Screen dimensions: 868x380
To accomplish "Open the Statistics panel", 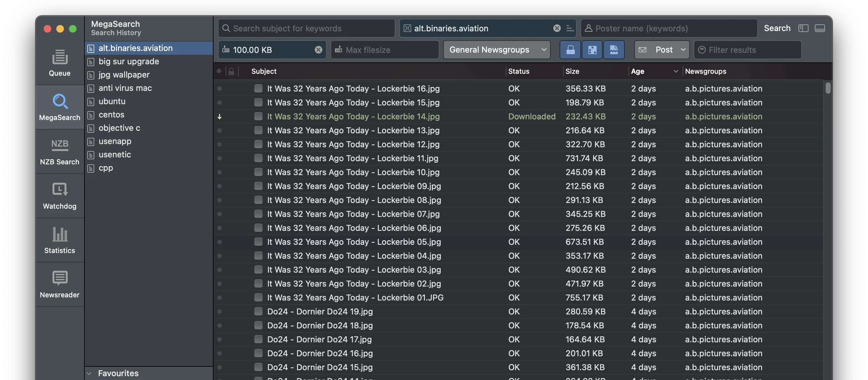I will click(x=60, y=240).
